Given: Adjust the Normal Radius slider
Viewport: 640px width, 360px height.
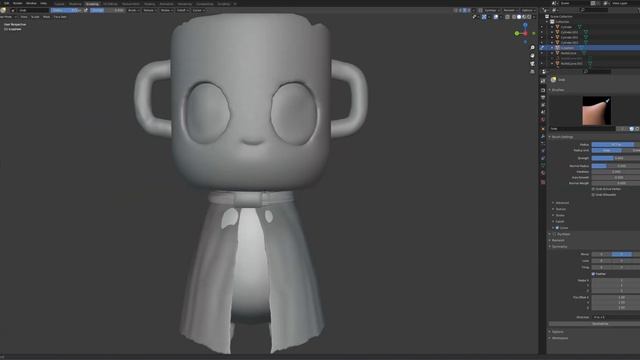Looking at the screenshot, I should 616,166.
